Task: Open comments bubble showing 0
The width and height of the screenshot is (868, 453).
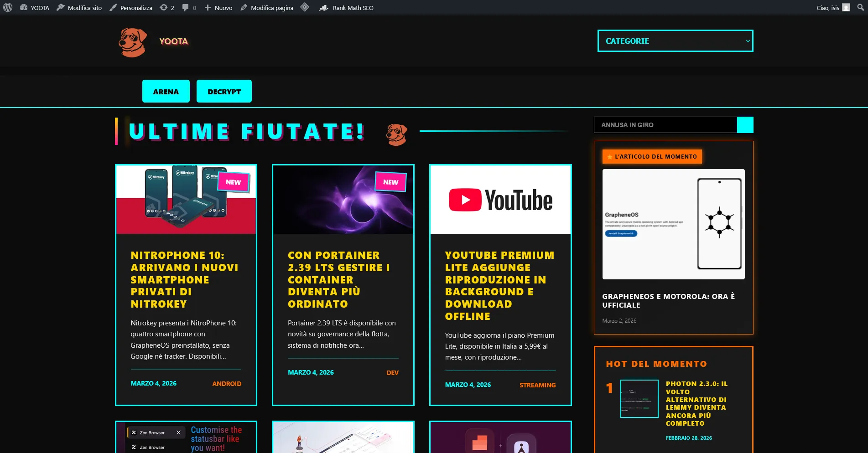Action: click(x=189, y=8)
